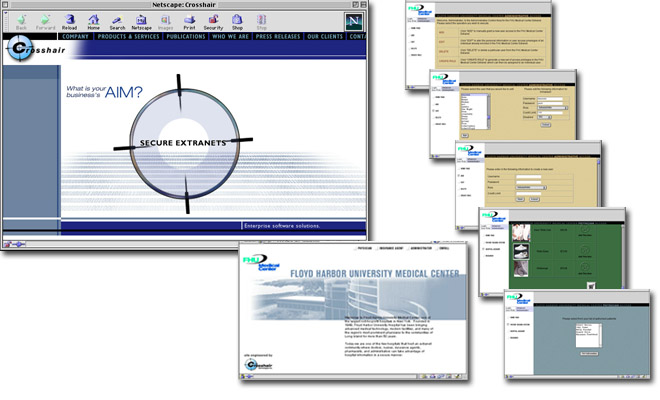Click the "What is your business's AIM?" text
Image resolution: width=660 pixels, height=400 pixels.
point(104,92)
